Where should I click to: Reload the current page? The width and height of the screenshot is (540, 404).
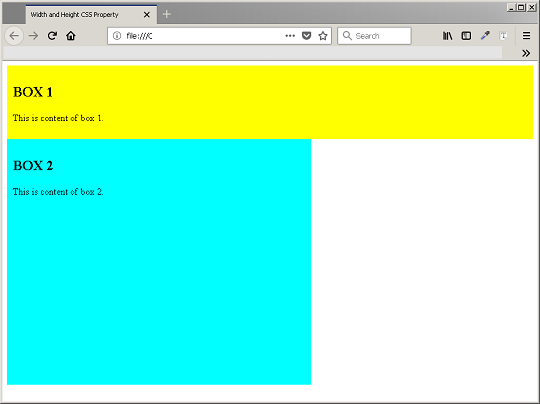pos(52,35)
